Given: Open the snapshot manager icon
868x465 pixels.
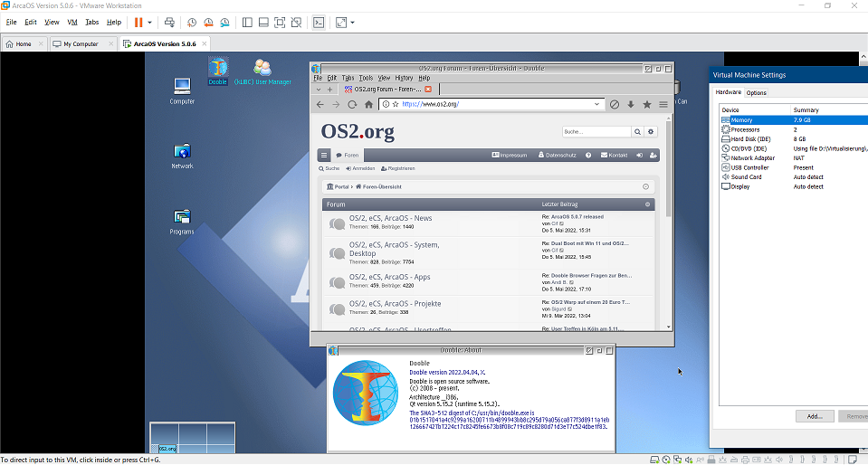Looking at the screenshot, I should [x=224, y=22].
